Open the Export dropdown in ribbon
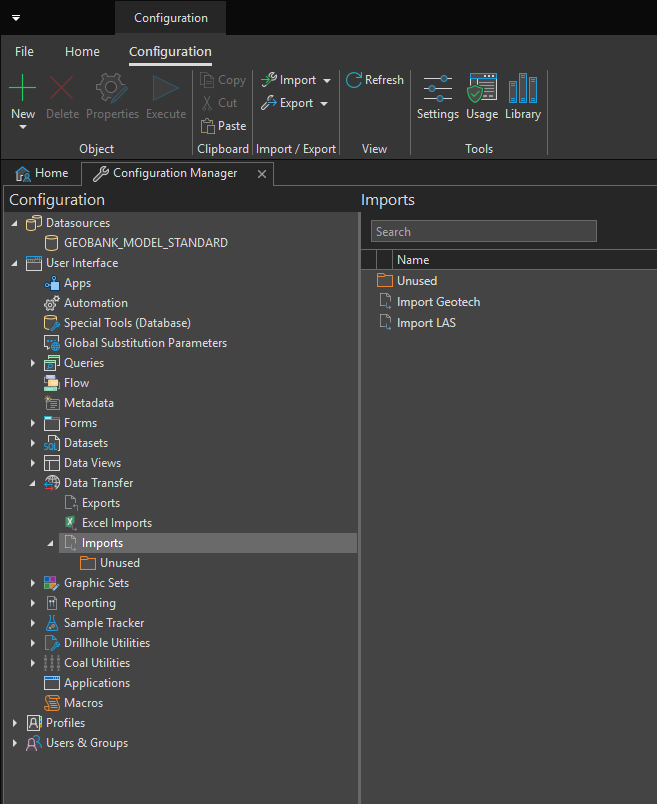 tap(295, 103)
